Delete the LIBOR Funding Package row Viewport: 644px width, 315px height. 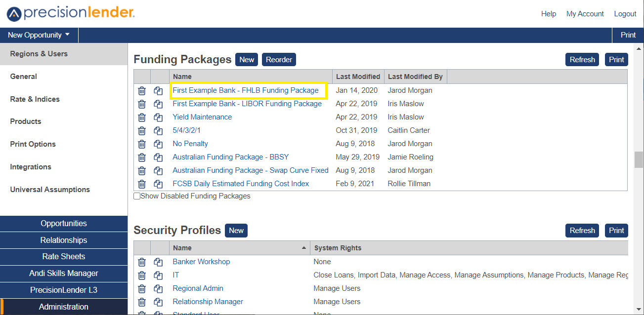click(x=142, y=104)
